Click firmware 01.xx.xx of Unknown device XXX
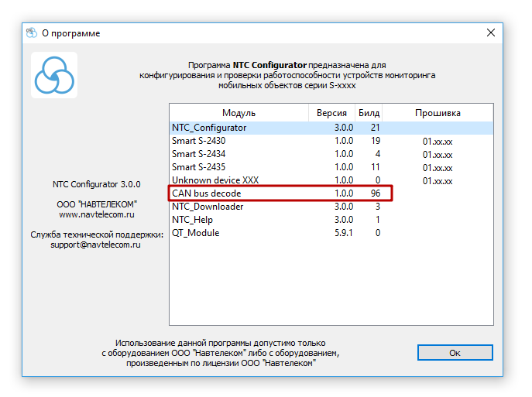This screenshot has width=532, height=397. coord(438,181)
